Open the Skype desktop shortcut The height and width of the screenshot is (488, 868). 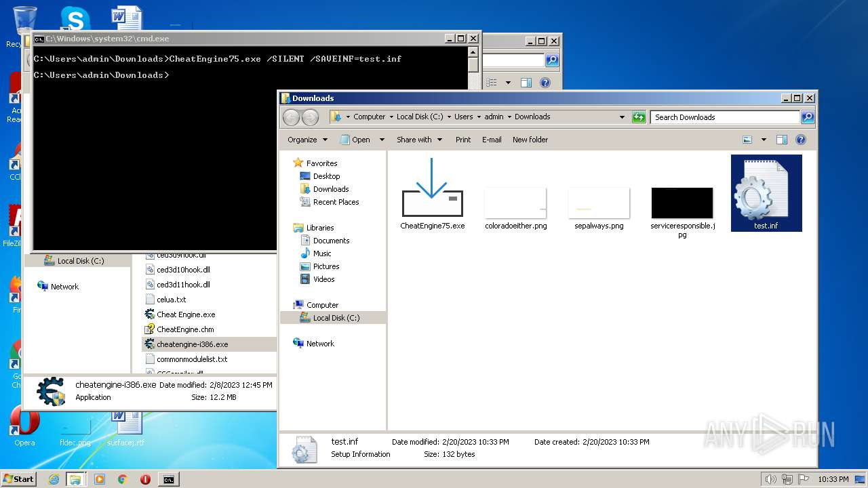(75, 19)
